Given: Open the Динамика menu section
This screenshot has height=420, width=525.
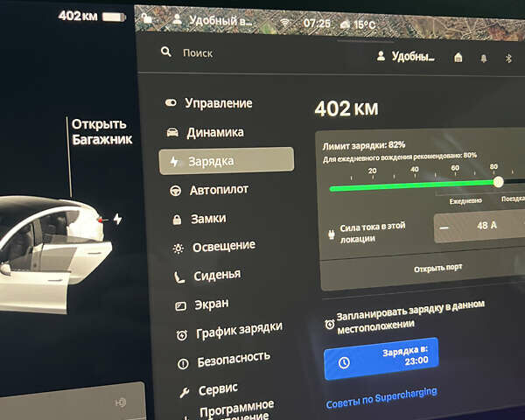Looking at the screenshot, I should (206, 132).
